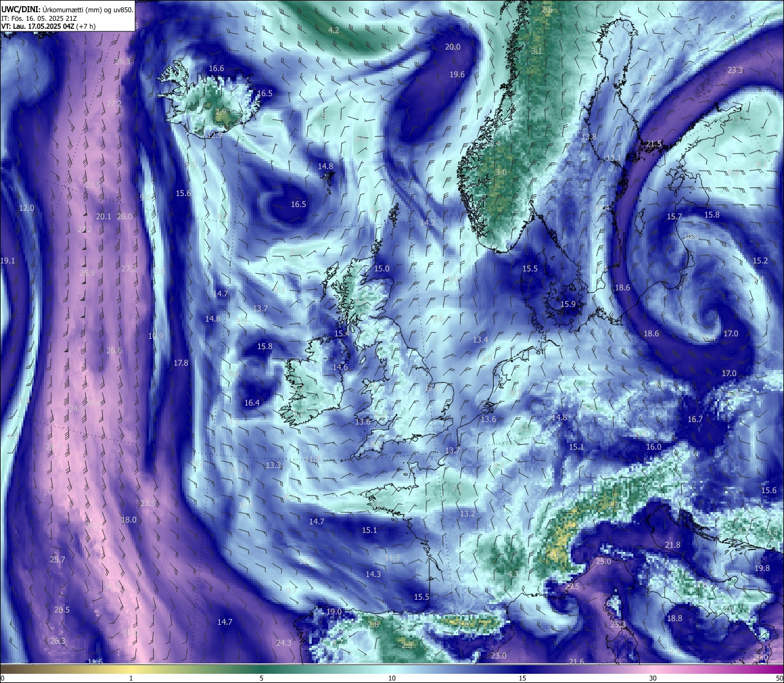This screenshot has height=683, width=784.
Task: Click the value 19.6 on the map
Action: [457, 75]
